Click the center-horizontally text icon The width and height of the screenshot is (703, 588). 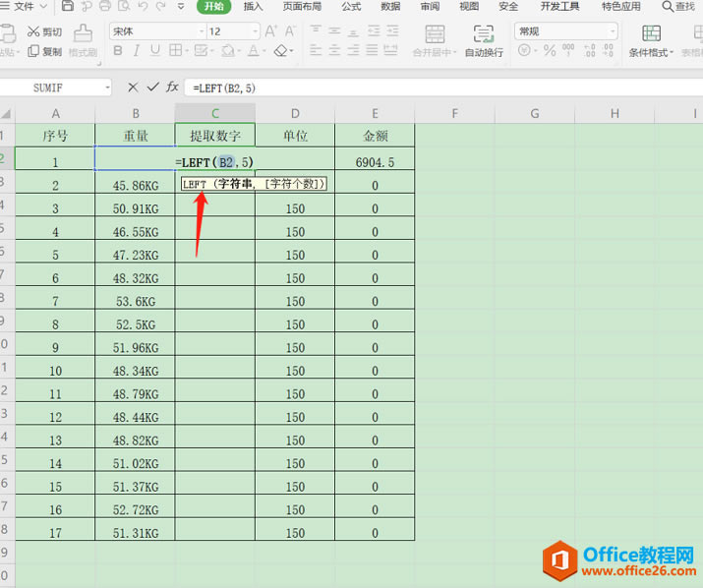tap(334, 50)
